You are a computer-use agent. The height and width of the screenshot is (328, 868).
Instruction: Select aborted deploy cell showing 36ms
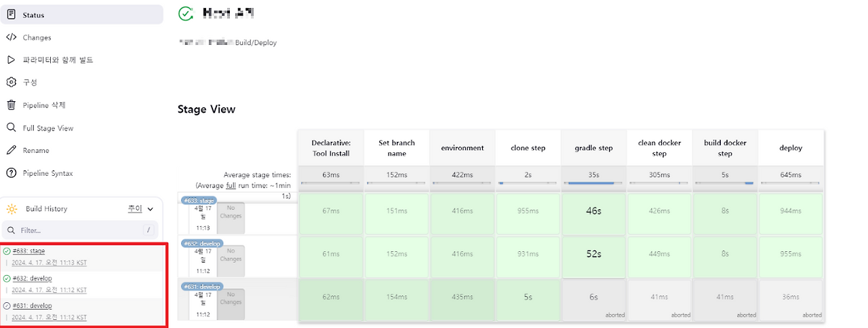(791, 297)
